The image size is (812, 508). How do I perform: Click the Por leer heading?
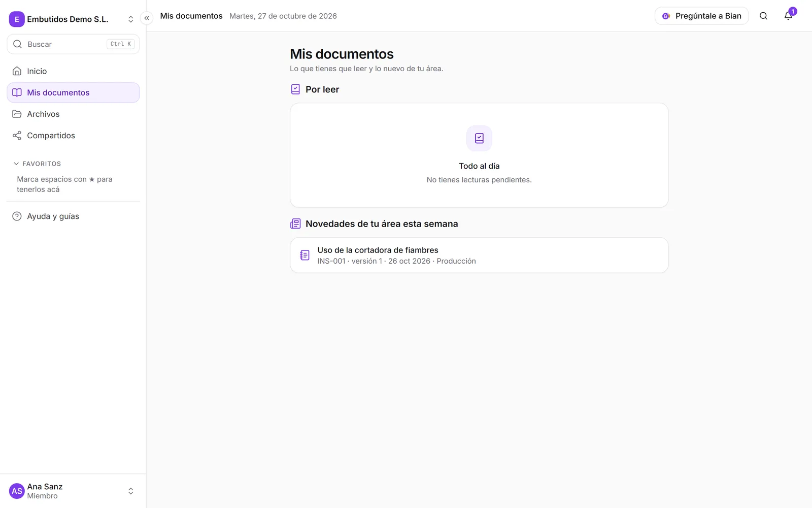coord(322,89)
